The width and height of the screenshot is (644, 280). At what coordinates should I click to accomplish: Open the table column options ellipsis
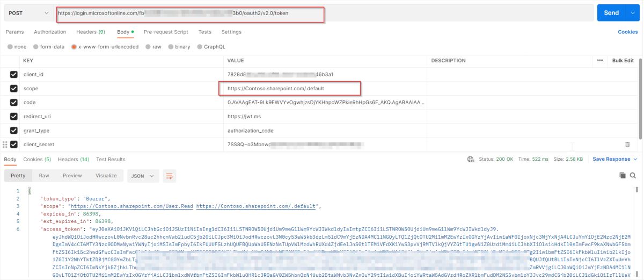pos(599,61)
